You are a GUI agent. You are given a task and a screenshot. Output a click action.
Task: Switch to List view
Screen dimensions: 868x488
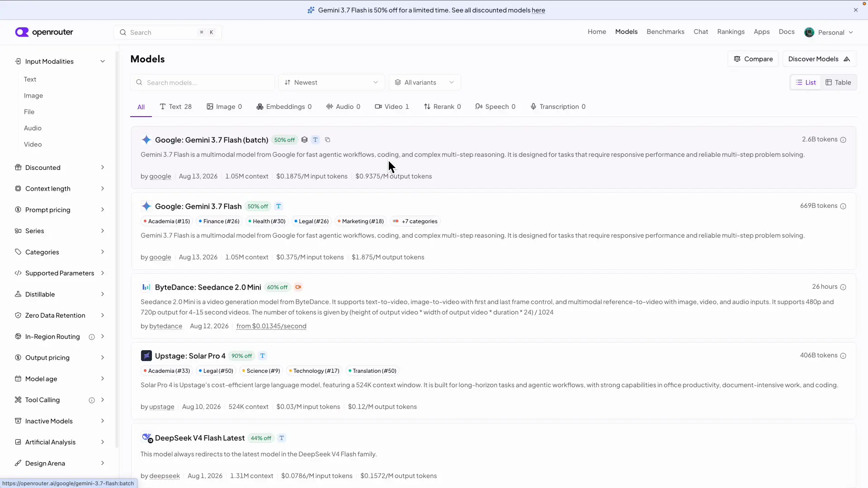tap(806, 82)
